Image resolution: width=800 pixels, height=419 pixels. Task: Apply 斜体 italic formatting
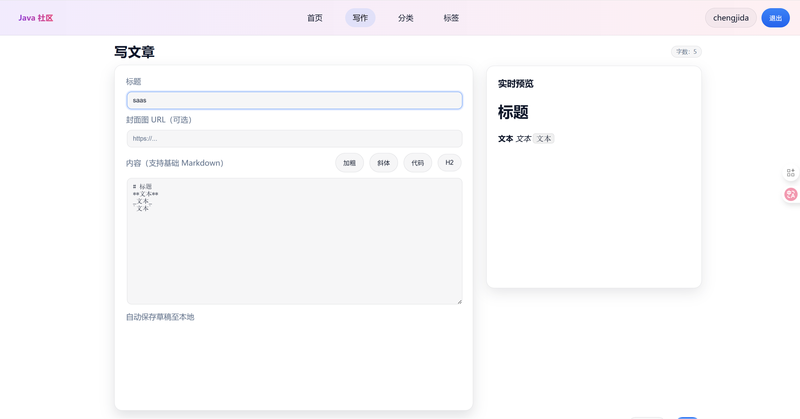(x=383, y=163)
